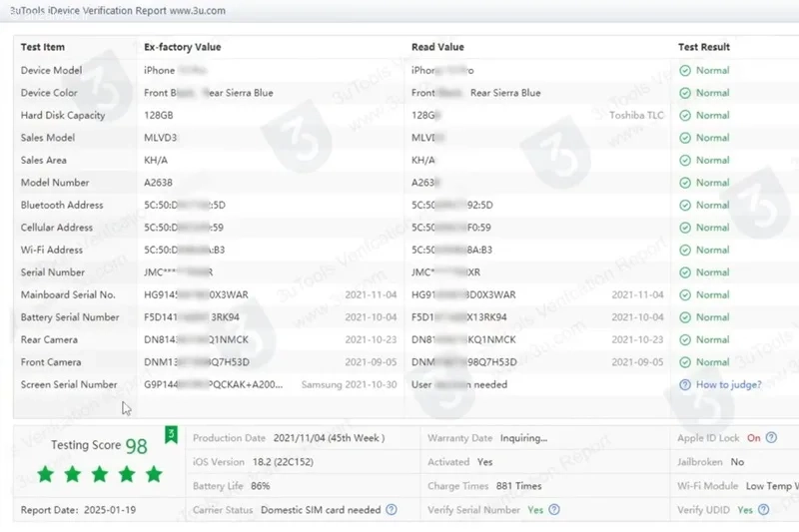This screenshot has width=799, height=532.
Task: Click the Sales Area Normal check icon
Action: (x=685, y=161)
